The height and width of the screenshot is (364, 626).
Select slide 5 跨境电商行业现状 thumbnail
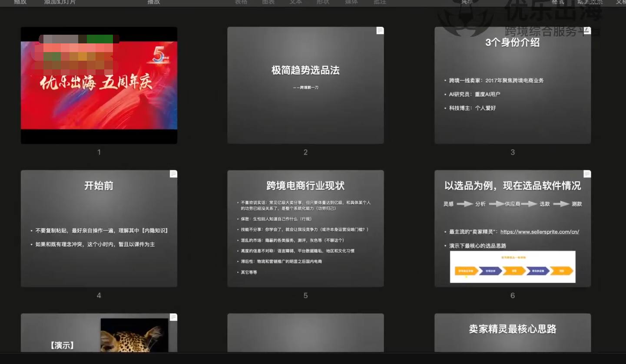point(305,228)
